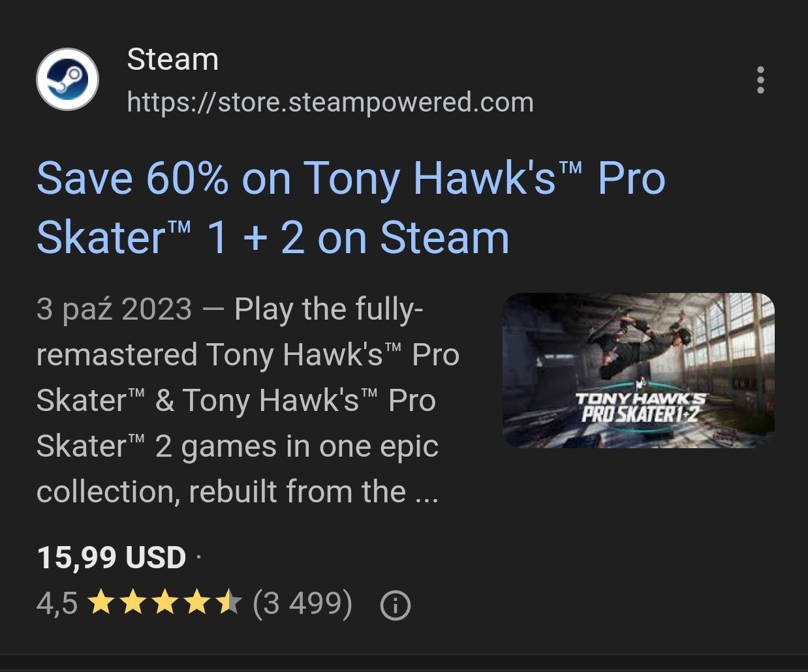Click the third yellow rating star

coord(164,602)
